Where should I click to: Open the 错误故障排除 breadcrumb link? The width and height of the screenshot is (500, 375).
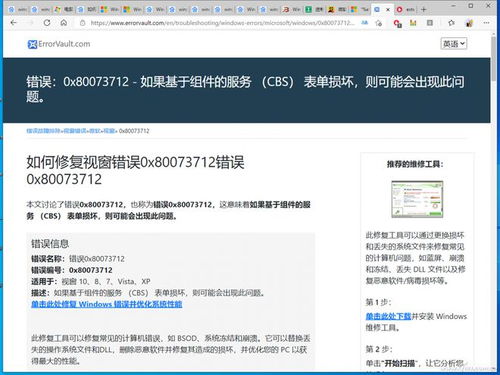pos(43,131)
